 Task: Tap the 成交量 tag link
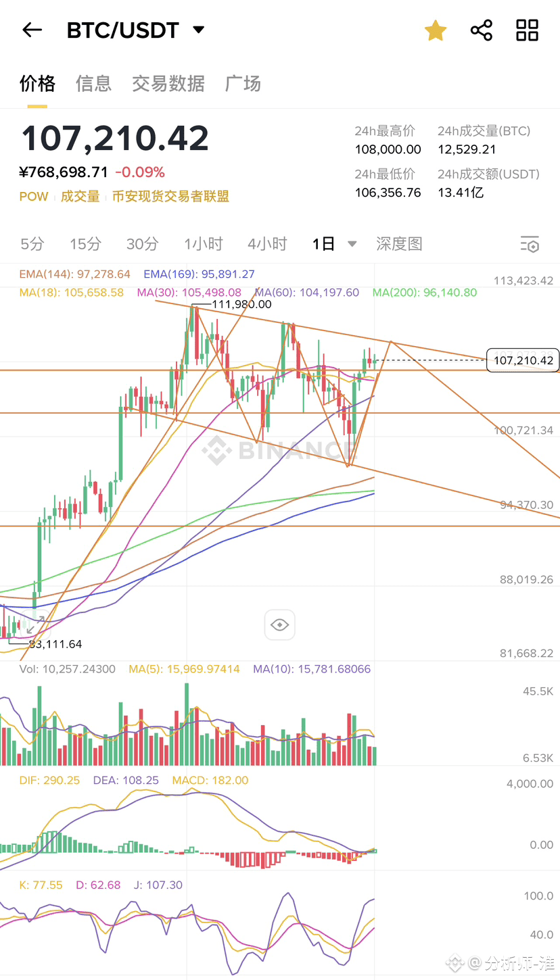[80, 197]
